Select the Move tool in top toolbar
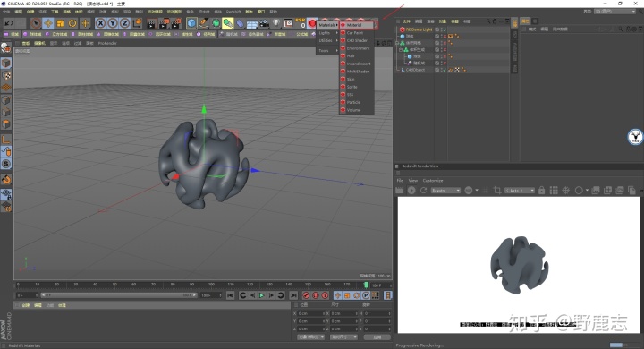644x349 pixels. pyautogui.click(x=48, y=23)
